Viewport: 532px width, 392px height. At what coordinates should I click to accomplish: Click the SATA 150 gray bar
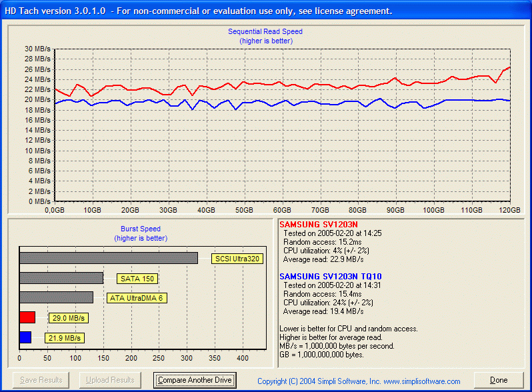click(x=61, y=277)
